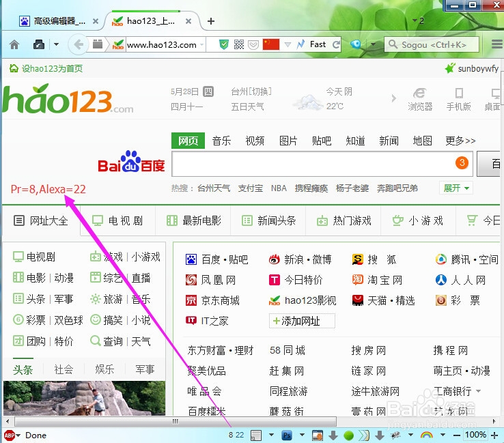Select the 视频 search tab
Screen dimensions: 504x443
[255, 141]
